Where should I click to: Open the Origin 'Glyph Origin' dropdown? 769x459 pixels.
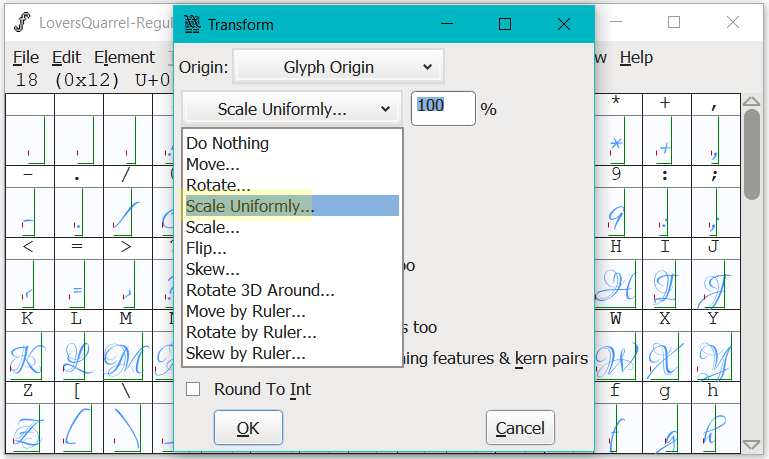click(x=339, y=67)
